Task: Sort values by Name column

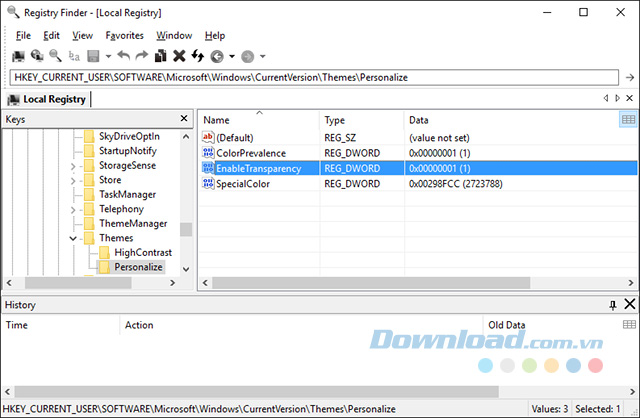Action: tap(259, 120)
